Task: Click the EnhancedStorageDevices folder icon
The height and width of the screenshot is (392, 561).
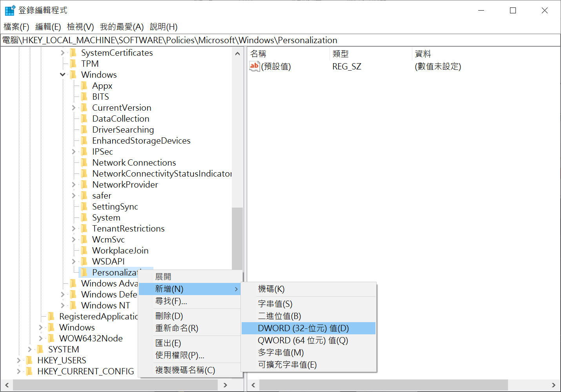Action: pos(84,140)
